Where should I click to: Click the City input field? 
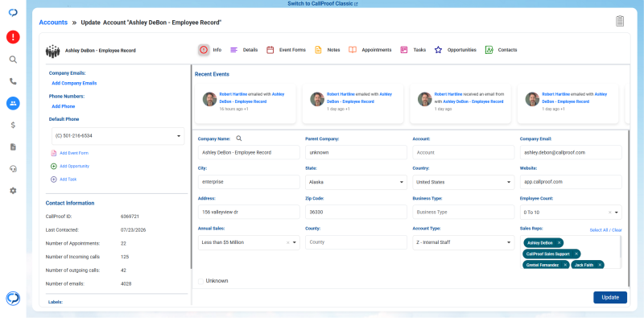click(x=249, y=182)
